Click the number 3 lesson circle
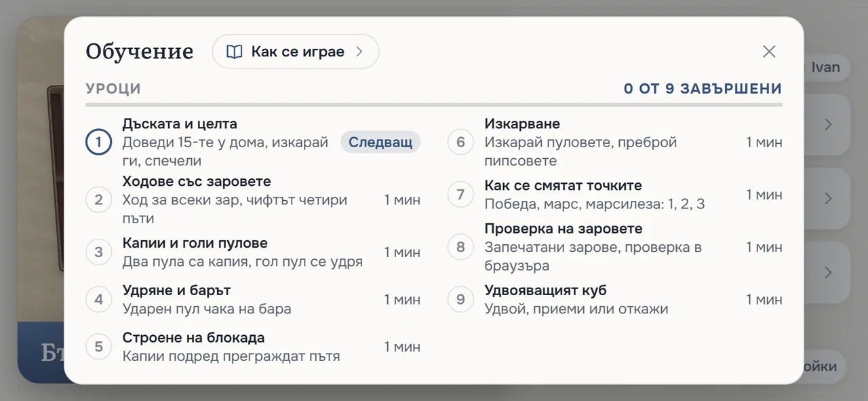868x401 pixels. click(x=98, y=252)
